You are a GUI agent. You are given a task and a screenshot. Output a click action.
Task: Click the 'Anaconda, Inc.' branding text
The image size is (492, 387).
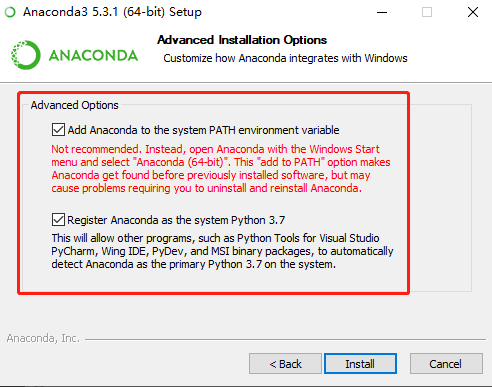[43, 338]
